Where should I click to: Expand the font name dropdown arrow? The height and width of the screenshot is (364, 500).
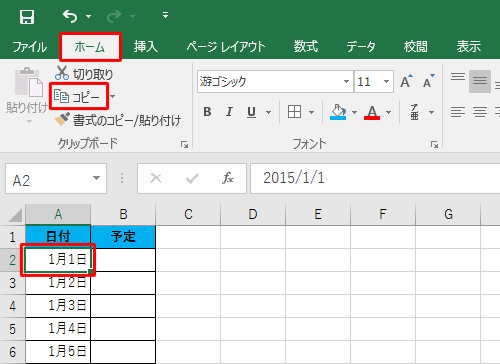click(x=347, y=81)
